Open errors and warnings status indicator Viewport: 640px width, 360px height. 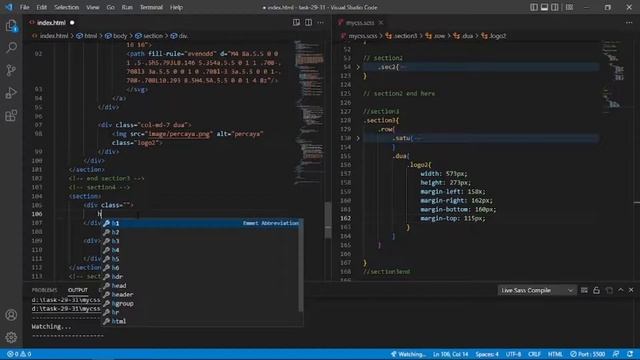click(x=19, y=354)
